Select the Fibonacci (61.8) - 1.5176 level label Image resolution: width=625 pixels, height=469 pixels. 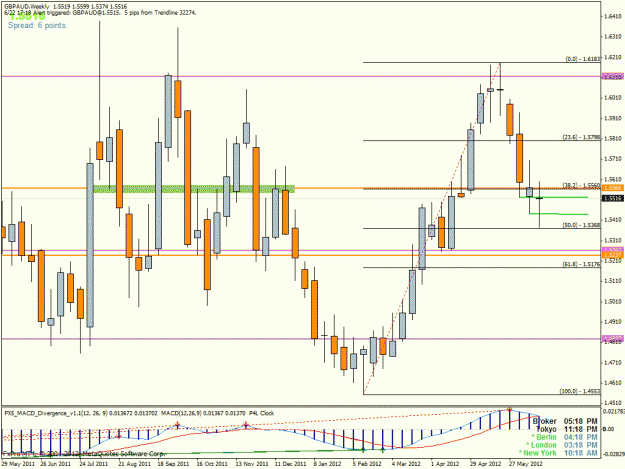coord(581,264)
